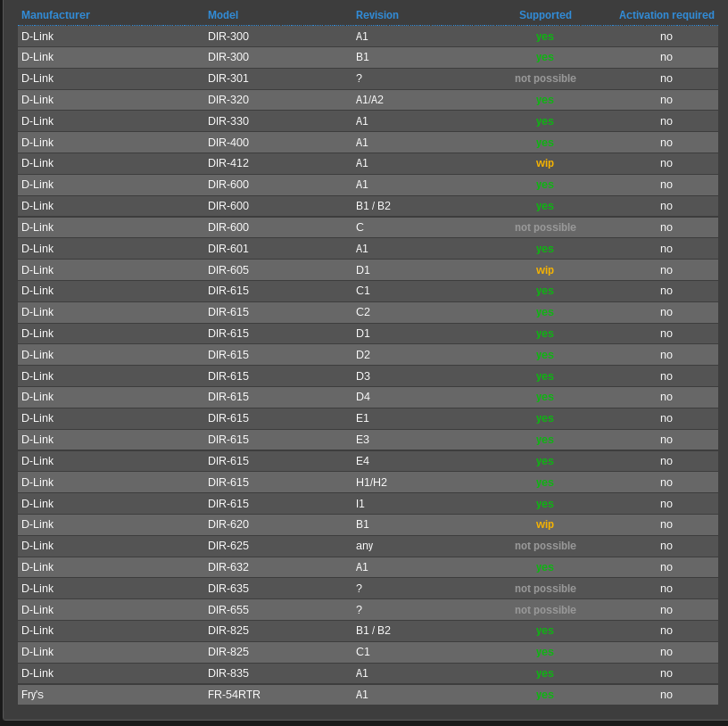Click the 'yes' status for DIR-320

(544, 100)
